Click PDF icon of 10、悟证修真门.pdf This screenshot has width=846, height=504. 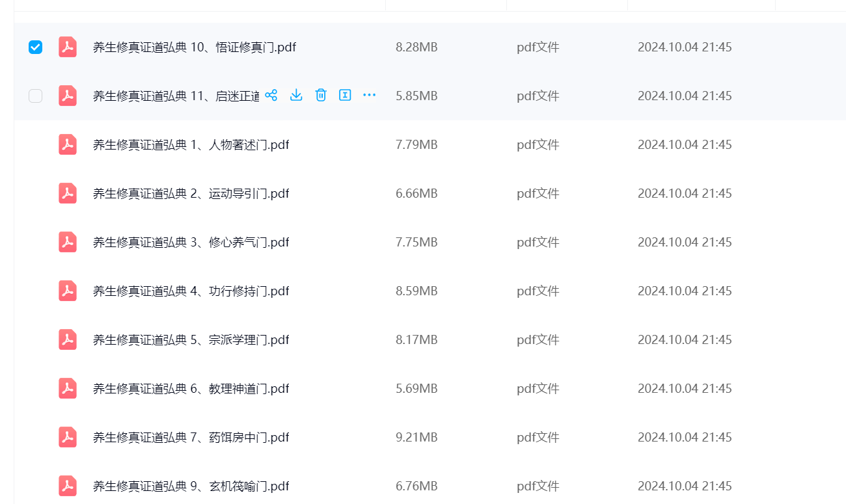point(68,47)
